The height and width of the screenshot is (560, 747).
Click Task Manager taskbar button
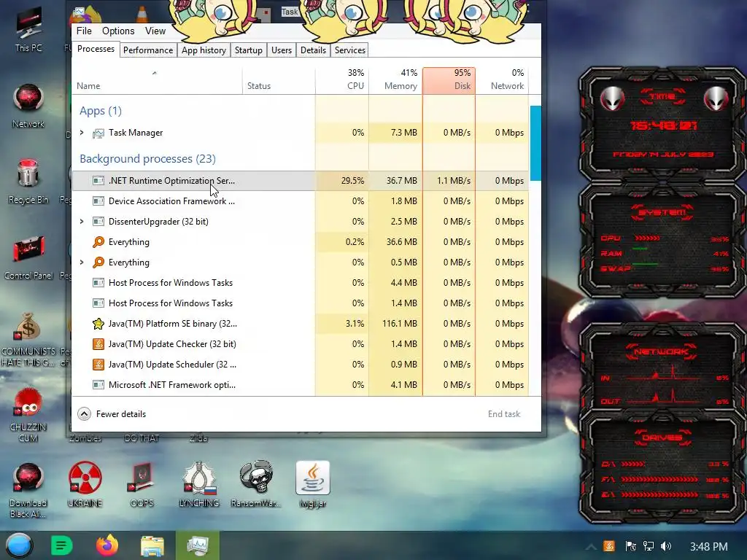(x=198, y=545)
